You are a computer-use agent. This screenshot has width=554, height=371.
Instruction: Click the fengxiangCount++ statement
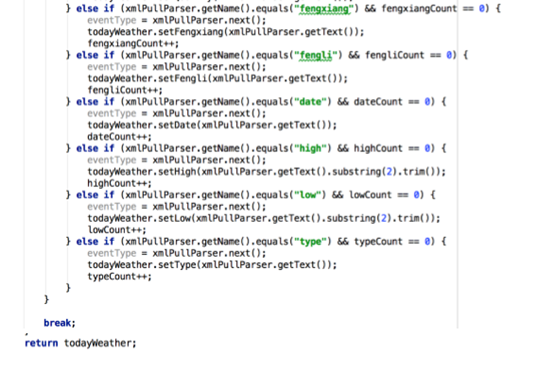[x=133, y=43]
